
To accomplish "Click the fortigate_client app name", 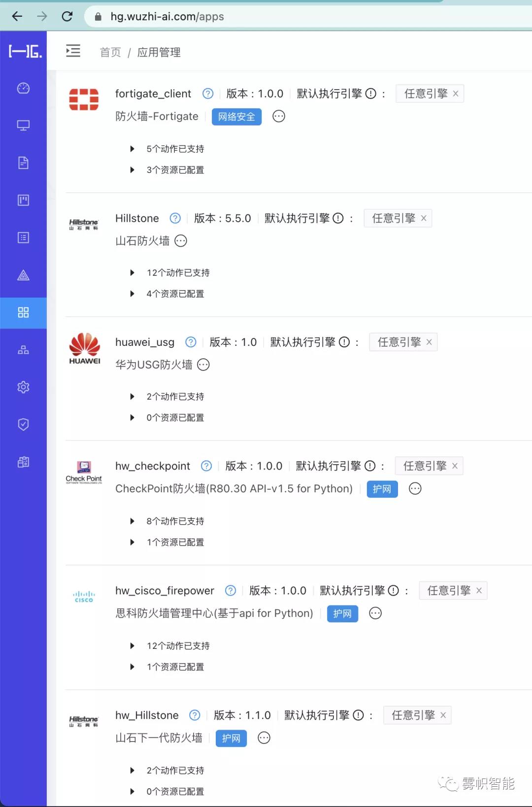I will click(153, 94).
